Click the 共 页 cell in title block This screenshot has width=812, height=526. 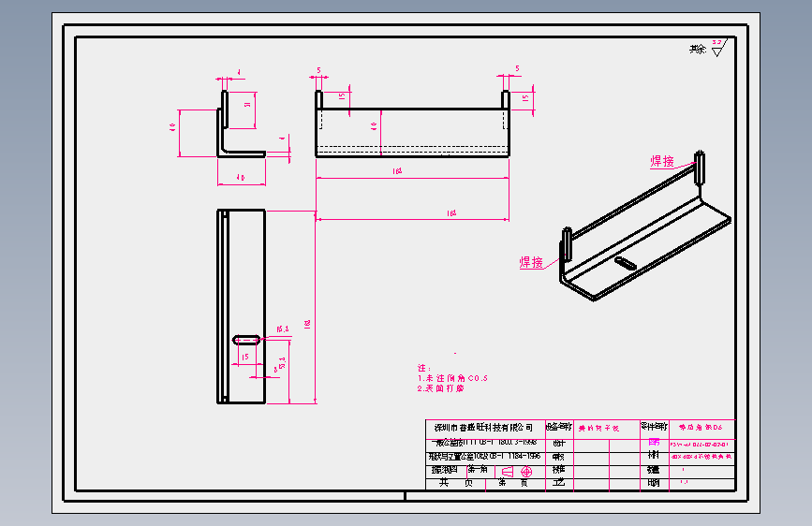click(x=456, y=483)
